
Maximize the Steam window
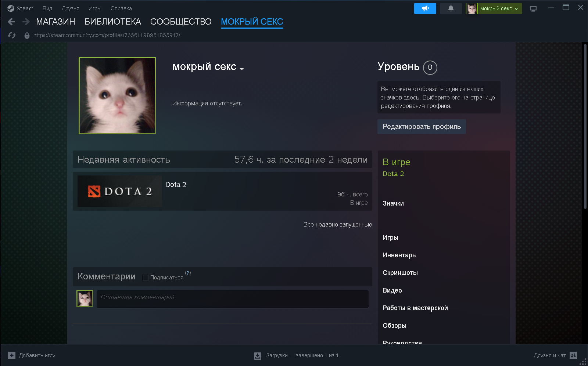(x=566, y=8)
